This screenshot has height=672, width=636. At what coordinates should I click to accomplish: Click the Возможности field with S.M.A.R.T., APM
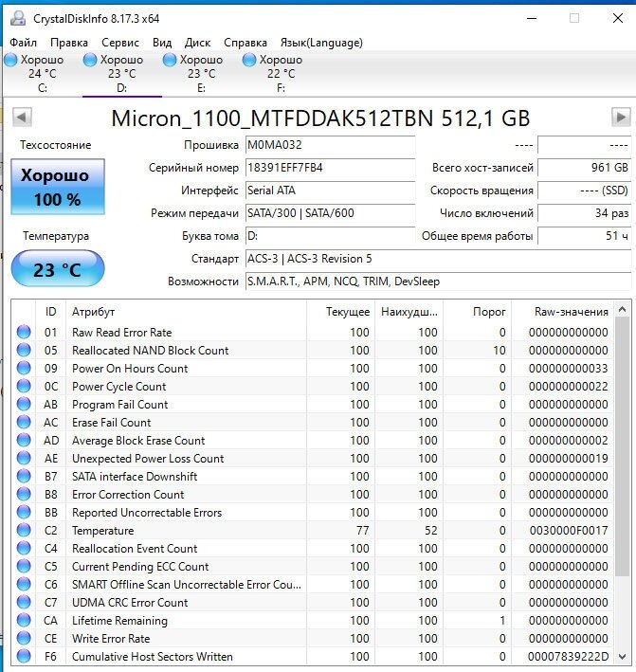click(x=438, y=282)
